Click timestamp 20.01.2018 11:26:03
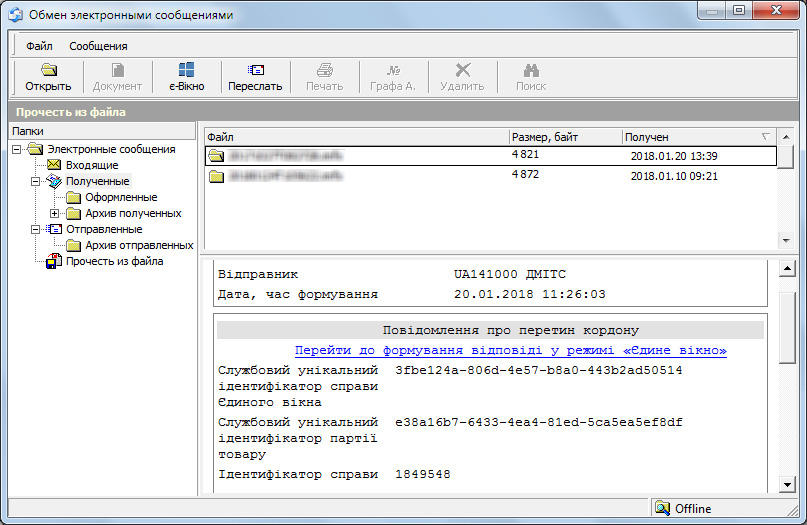This screenshot has width=807, height=525. 530,294
